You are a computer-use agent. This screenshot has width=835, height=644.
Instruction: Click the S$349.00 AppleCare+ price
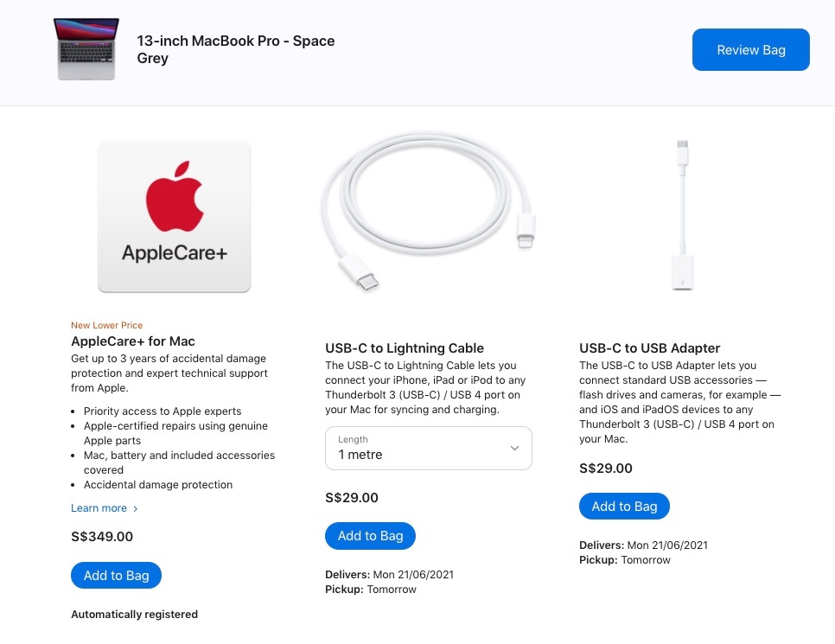tap(102, 537)
